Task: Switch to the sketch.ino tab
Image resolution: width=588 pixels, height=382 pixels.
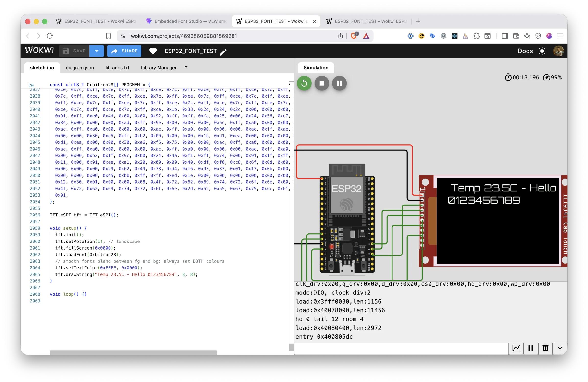Action: tap(42, 67)
